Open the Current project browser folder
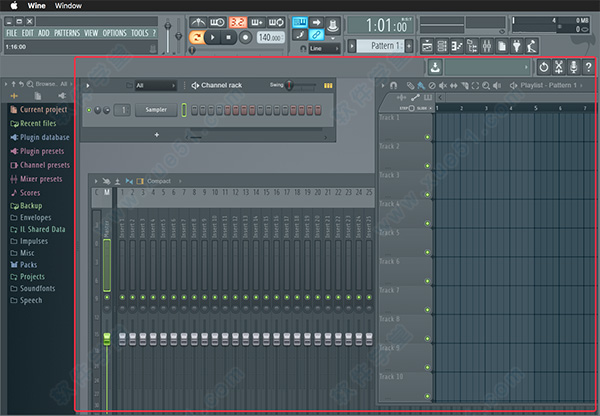The image size is (600, 416). 39,110
